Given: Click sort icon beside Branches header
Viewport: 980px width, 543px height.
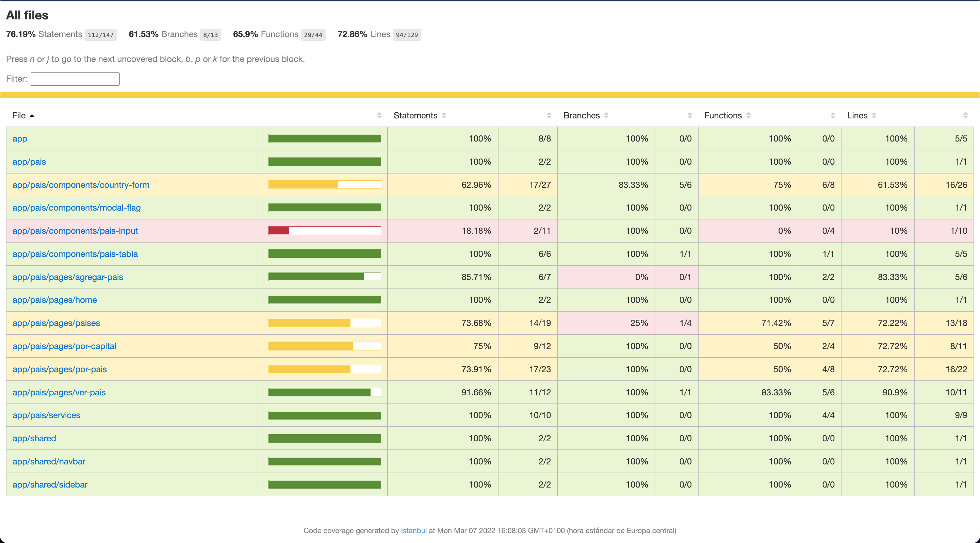Looking at the screenshot, I should 606,116.
